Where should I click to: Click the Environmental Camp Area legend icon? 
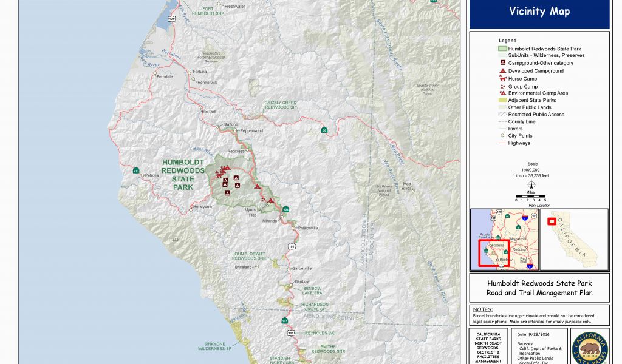(502, 93)
